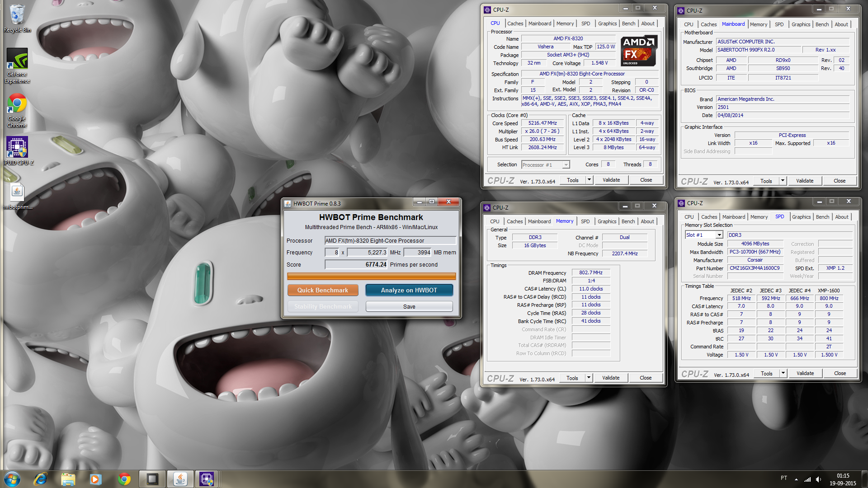Expand Tools arrow in SPD window
Image resolution: width=868 pixels, height=488 pixels.
pyautogui.click(x=783, y=373)
